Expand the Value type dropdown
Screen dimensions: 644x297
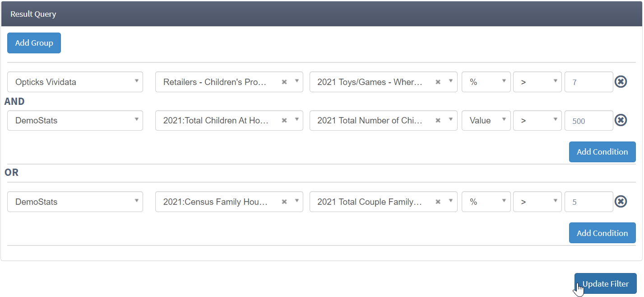pos(486,120)
